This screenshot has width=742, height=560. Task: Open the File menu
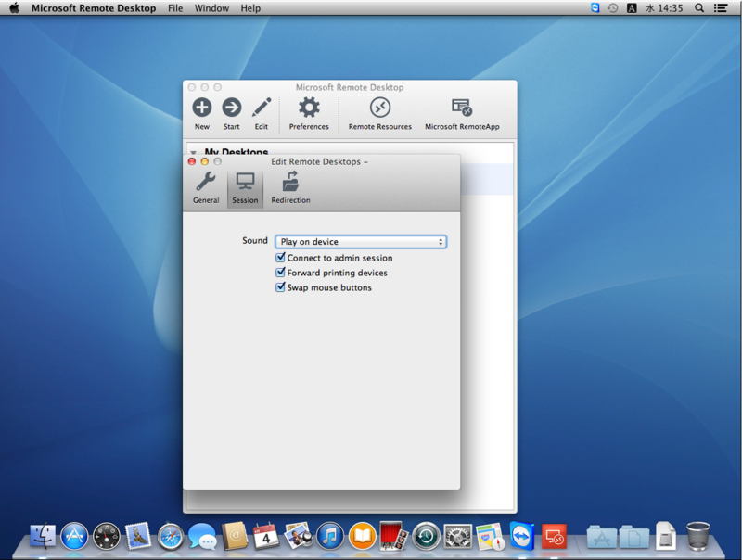click(x=175, y=8)
